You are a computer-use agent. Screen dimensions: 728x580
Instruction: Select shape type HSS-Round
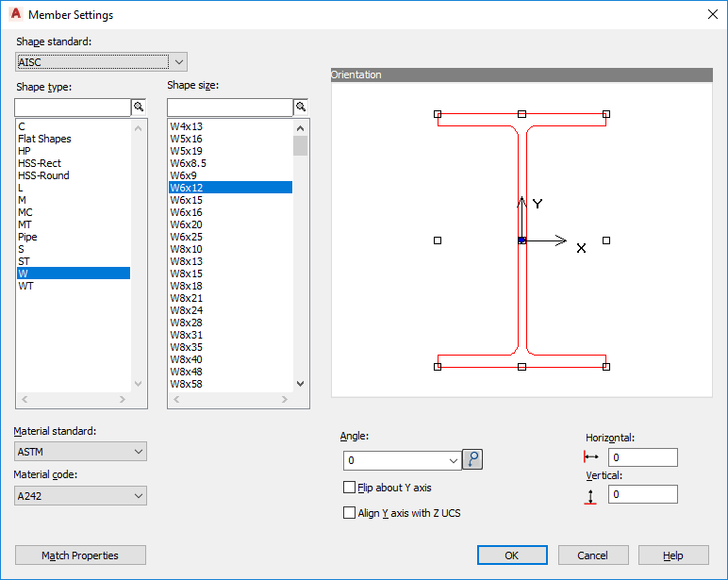click(x=74, y=175)
